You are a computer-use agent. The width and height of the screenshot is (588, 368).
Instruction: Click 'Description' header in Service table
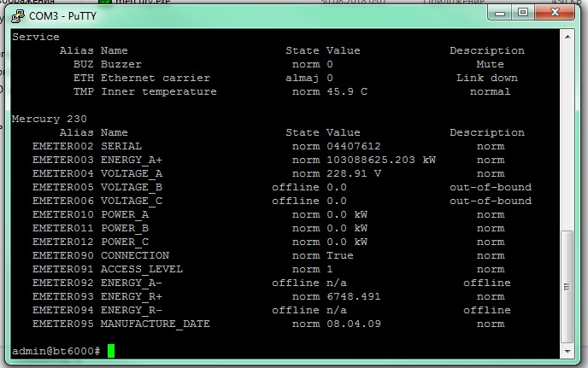click(487, 50)
